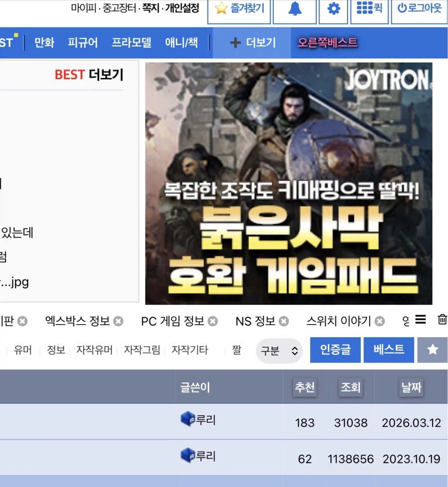448x487 pixels.
Task: Remove the 스위치 이야기 tab
Action: [x=380, y=321]
